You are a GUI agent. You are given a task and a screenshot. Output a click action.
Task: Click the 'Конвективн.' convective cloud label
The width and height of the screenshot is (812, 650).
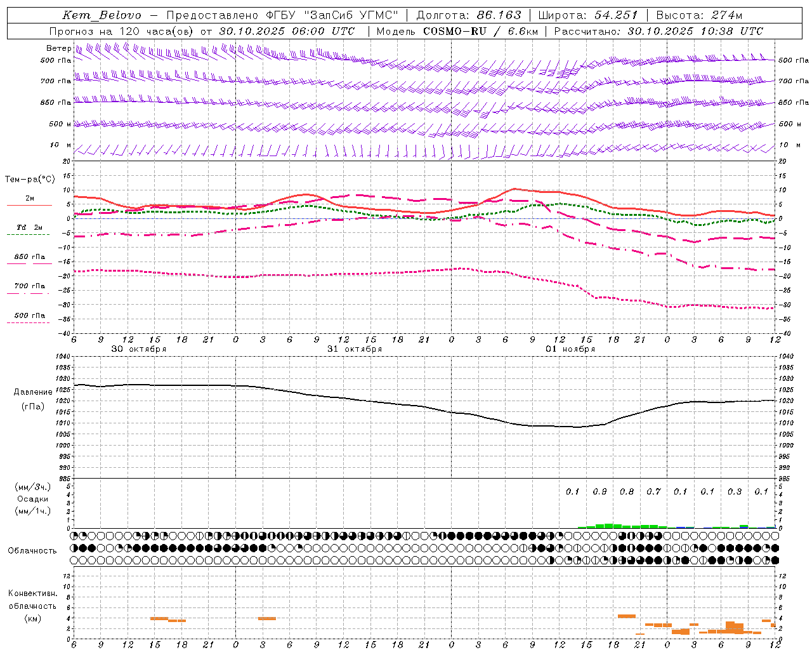point(32,594)
